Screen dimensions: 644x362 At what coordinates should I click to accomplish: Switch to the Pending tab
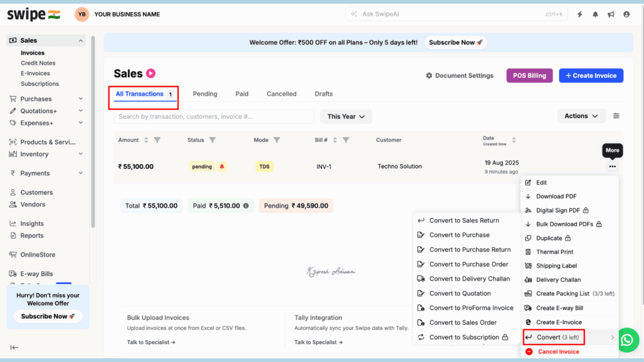[x=205, y=94]
